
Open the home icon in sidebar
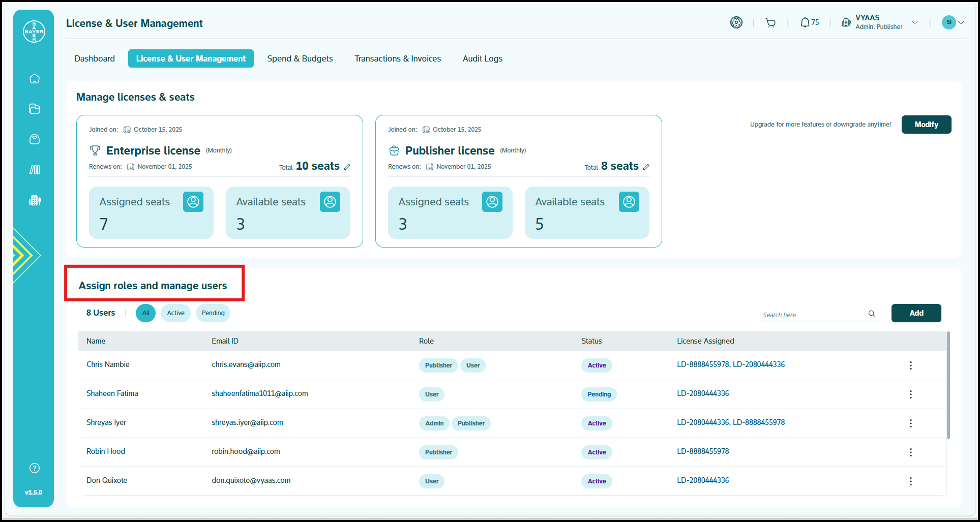click(x=35, y=79)
